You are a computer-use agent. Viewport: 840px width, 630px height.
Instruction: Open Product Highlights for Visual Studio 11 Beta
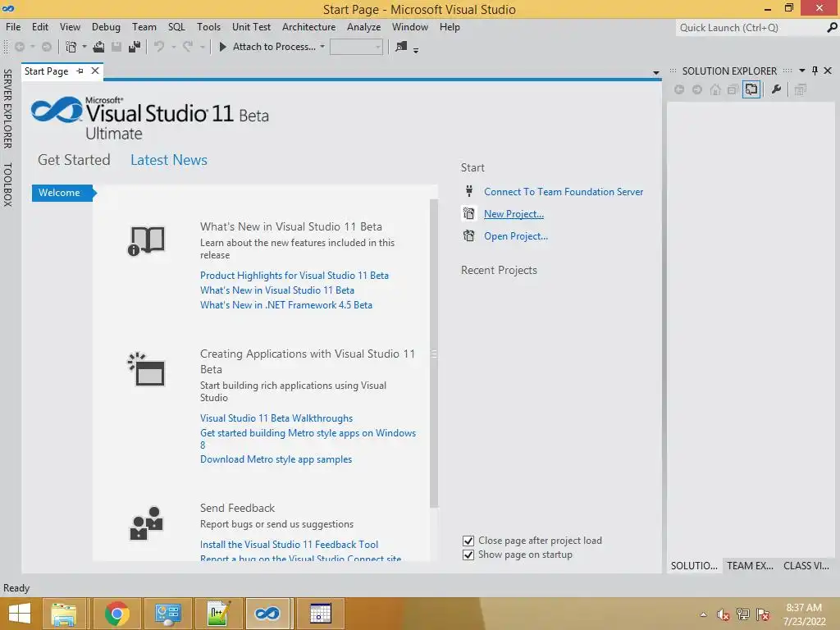(294, 276)
